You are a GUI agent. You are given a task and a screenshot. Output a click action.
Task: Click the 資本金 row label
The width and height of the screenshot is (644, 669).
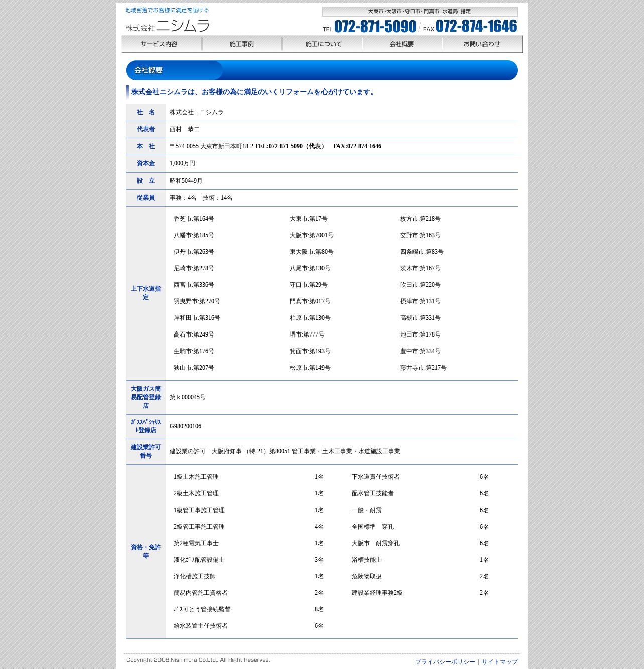click(x=146, y=163)
